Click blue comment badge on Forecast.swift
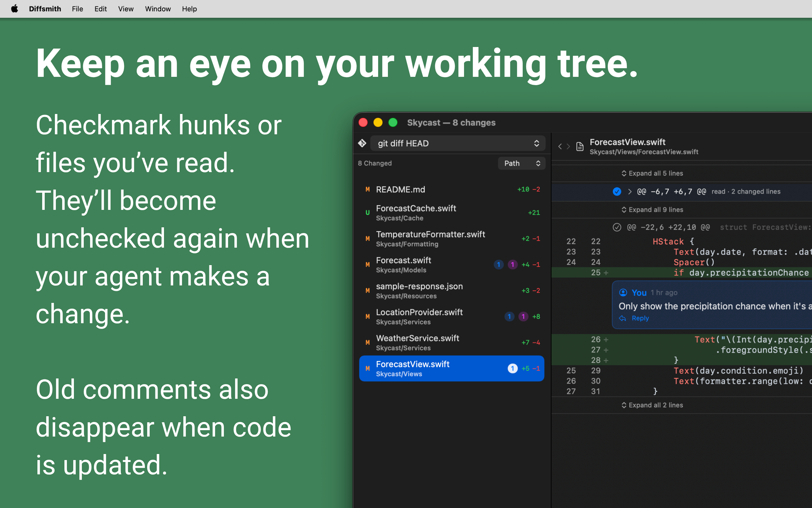The width and height of the screenshot is (812, 508). (499, 265)
